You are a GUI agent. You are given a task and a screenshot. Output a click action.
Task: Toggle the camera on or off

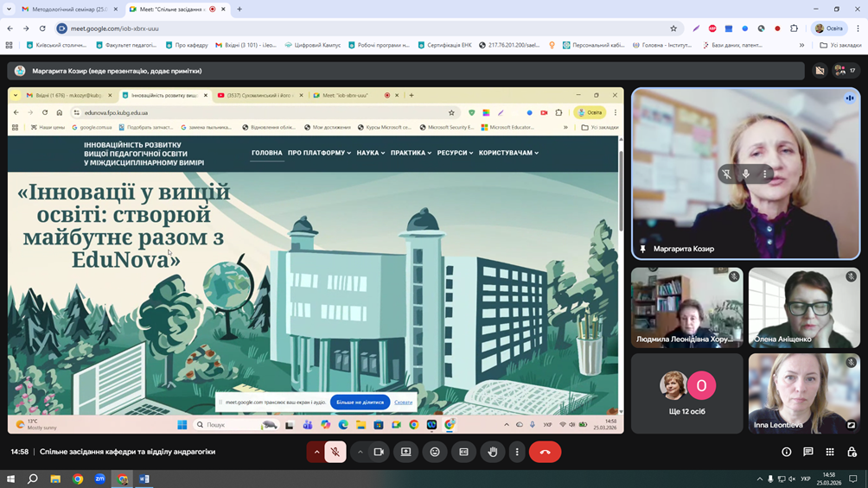pos(379,452)
